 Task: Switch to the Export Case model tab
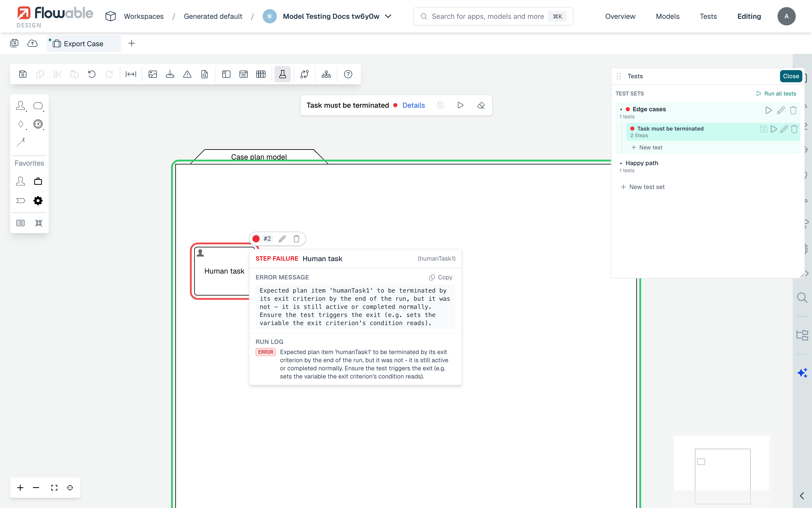pyautogui.click(x=83, y=44)
